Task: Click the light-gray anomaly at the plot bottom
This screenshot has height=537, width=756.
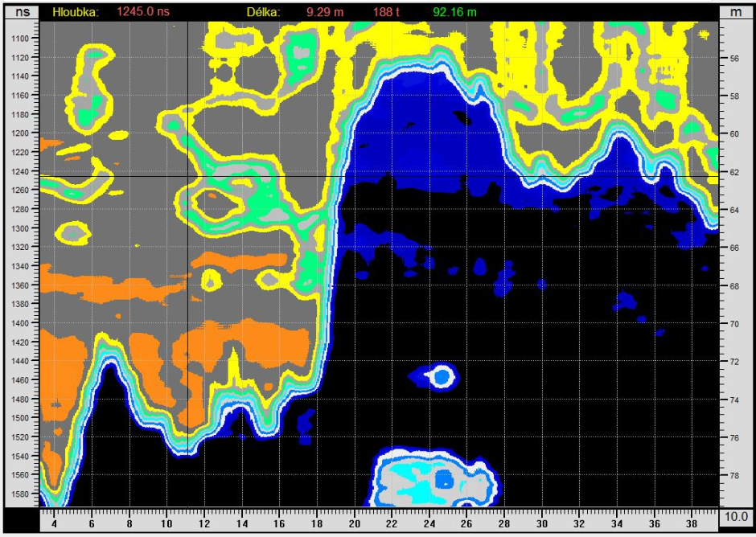Action: [x=434, y=478]
